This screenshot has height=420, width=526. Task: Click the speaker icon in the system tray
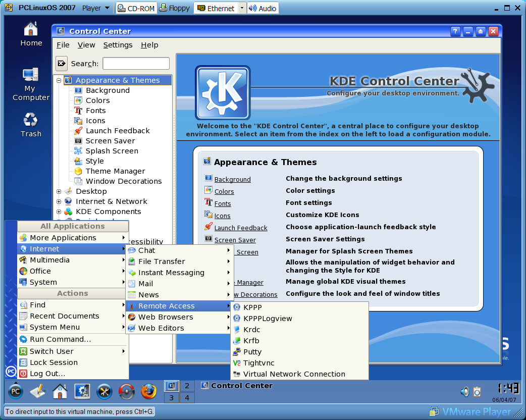(464, 391)
